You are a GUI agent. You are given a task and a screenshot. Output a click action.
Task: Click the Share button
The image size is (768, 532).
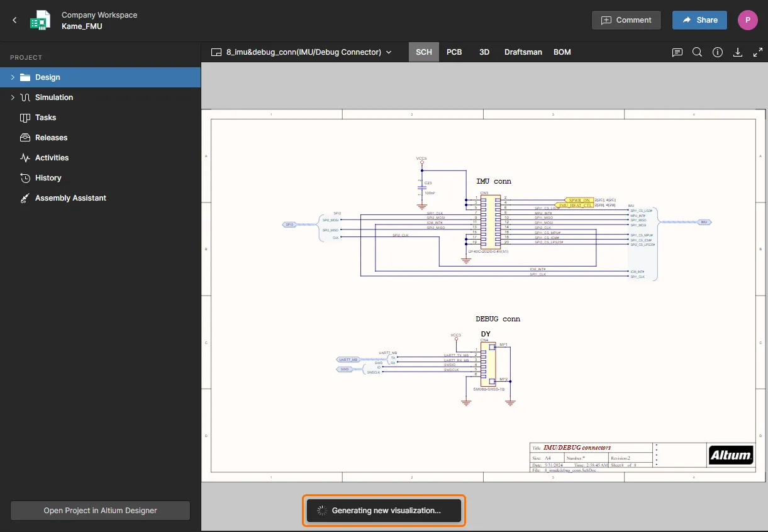(699, 20)
